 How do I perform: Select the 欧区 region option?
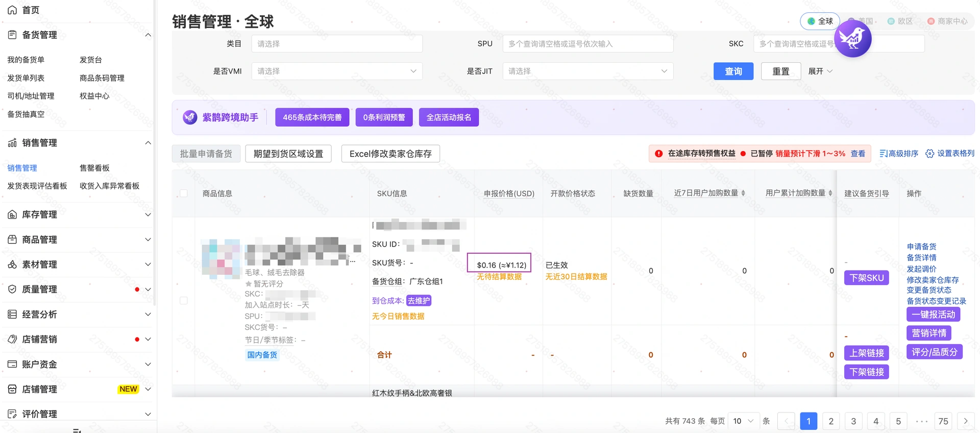click(x=900, y=21)
